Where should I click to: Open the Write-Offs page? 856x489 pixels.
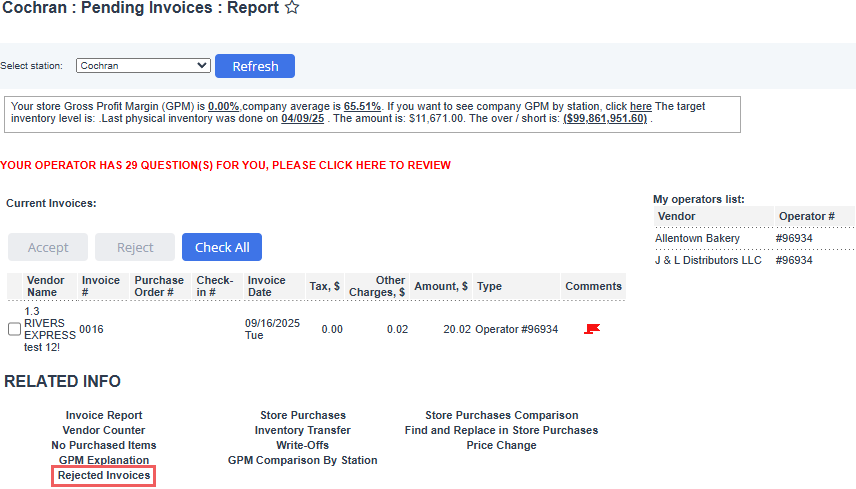(303, 445)
